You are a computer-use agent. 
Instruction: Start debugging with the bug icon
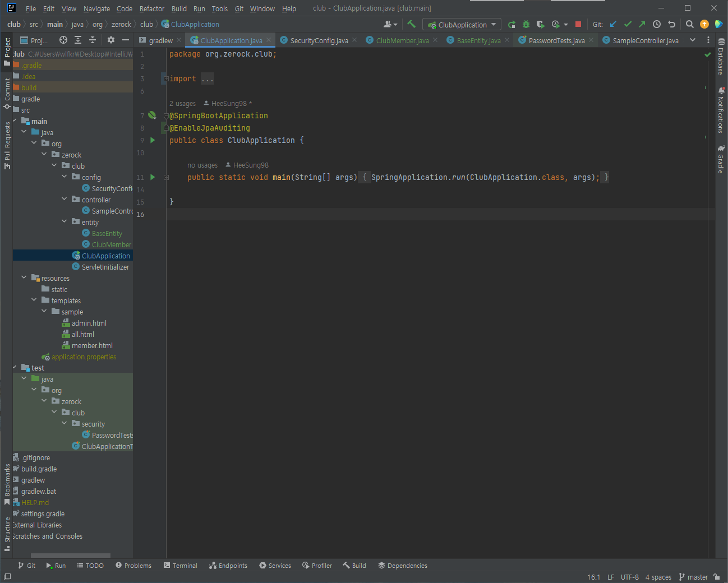tap(526, 25)
